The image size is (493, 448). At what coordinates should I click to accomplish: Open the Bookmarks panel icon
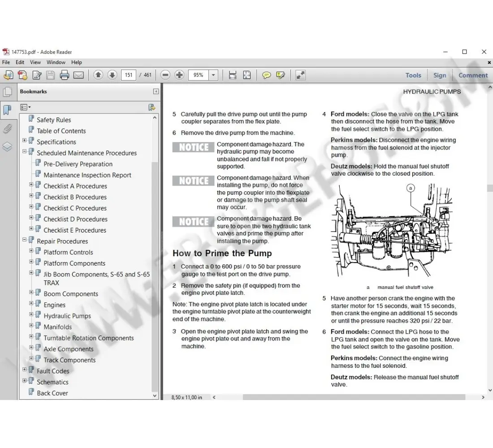7,110
